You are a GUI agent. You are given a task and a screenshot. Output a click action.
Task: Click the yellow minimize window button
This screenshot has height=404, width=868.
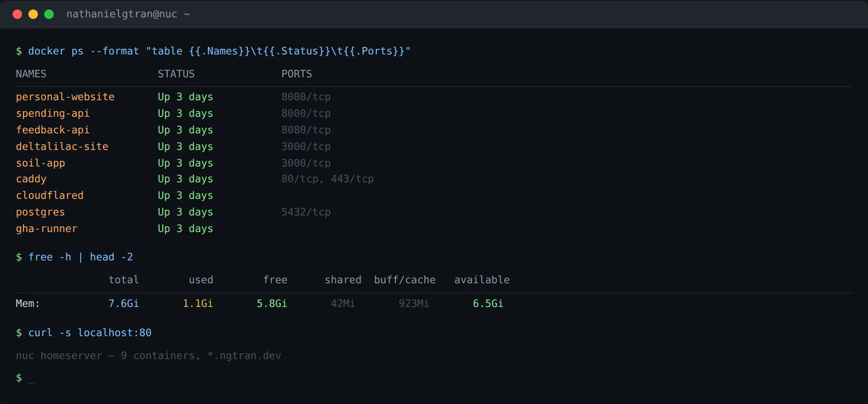click(33, 14)
